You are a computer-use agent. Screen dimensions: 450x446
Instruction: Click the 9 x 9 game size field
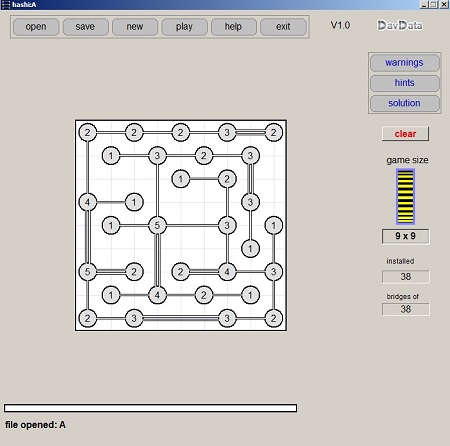(x=405, y=236)
